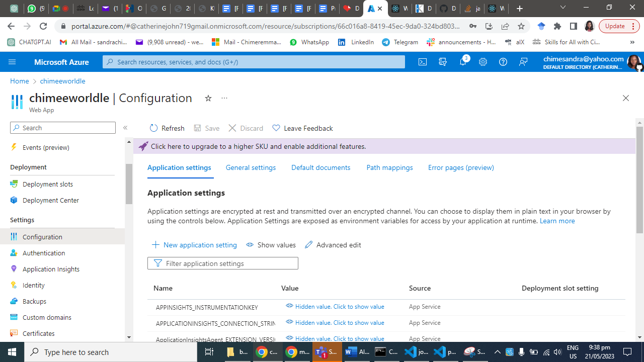Click the sidebar Search box

coord(63,128)
